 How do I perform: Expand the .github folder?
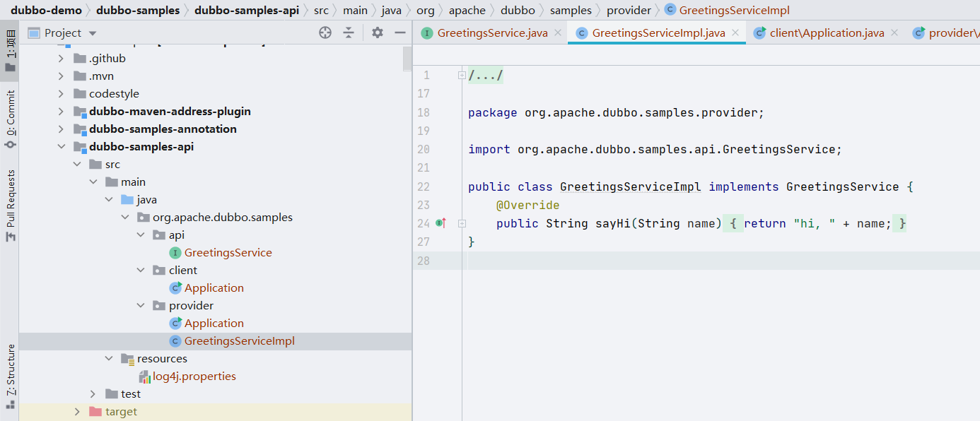(62, 58)
